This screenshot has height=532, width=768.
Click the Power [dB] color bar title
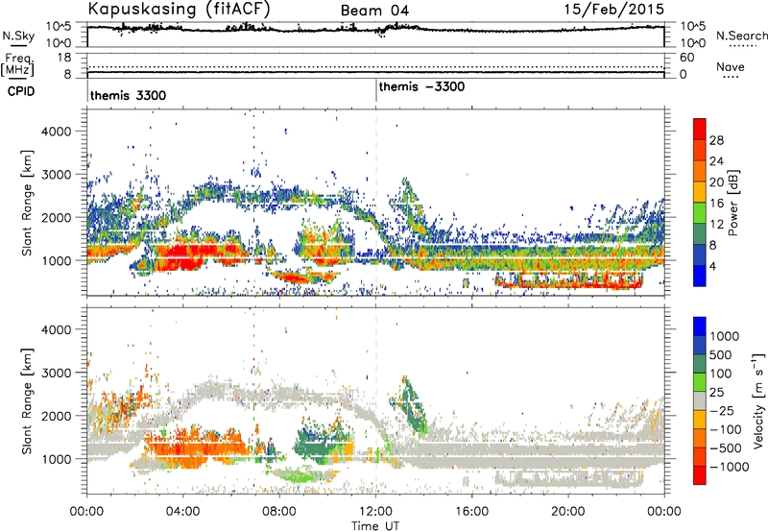coord(732,203)
